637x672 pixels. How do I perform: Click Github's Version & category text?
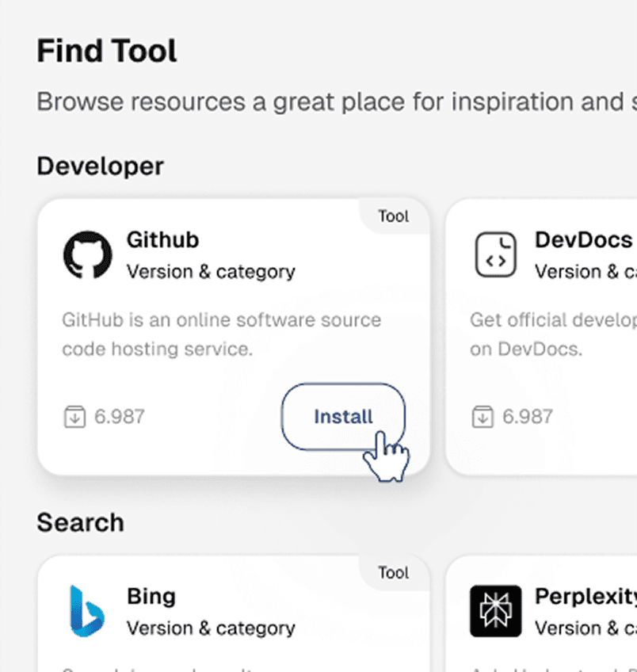tap(211, 272)
